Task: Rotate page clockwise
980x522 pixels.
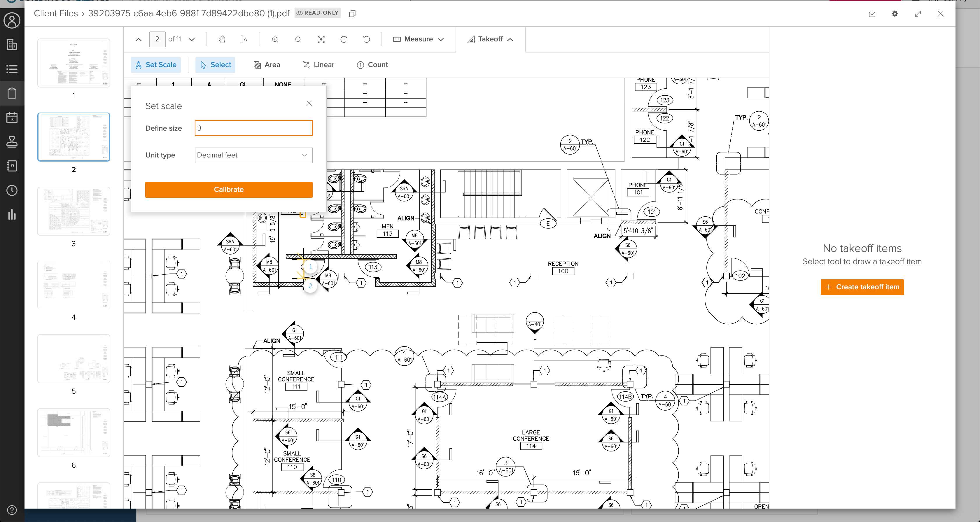Action: tap(344, 39)
